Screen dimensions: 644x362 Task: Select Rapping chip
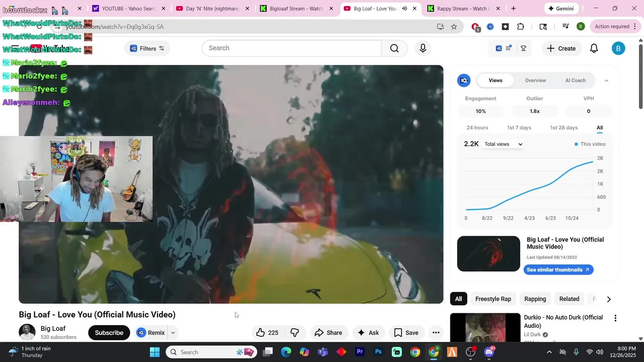point(535,299)
